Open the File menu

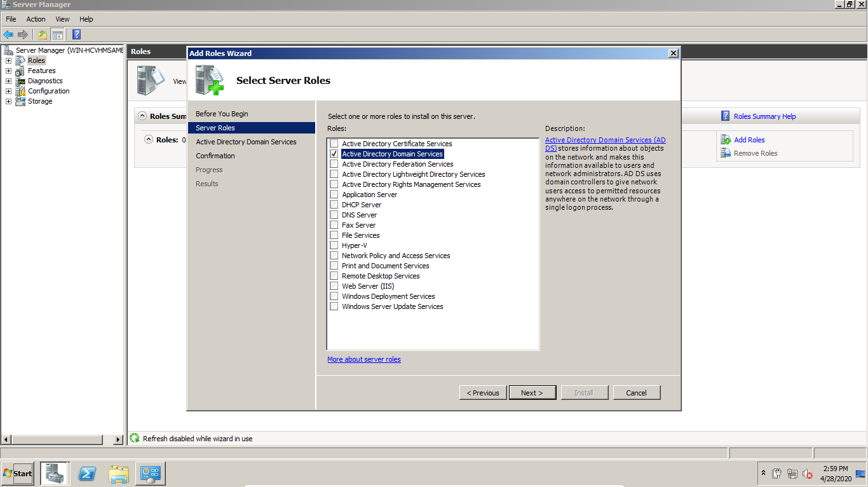click(11, 19)
